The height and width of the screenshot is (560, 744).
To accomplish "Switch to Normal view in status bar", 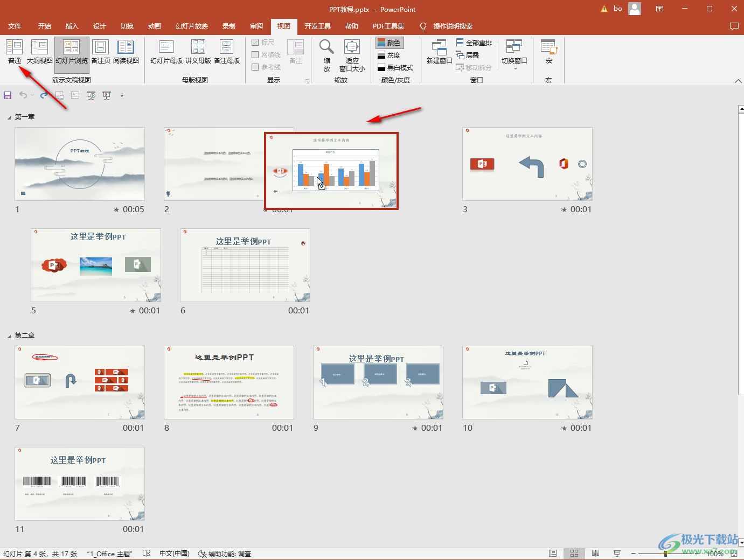I will (x=553, y=554).
